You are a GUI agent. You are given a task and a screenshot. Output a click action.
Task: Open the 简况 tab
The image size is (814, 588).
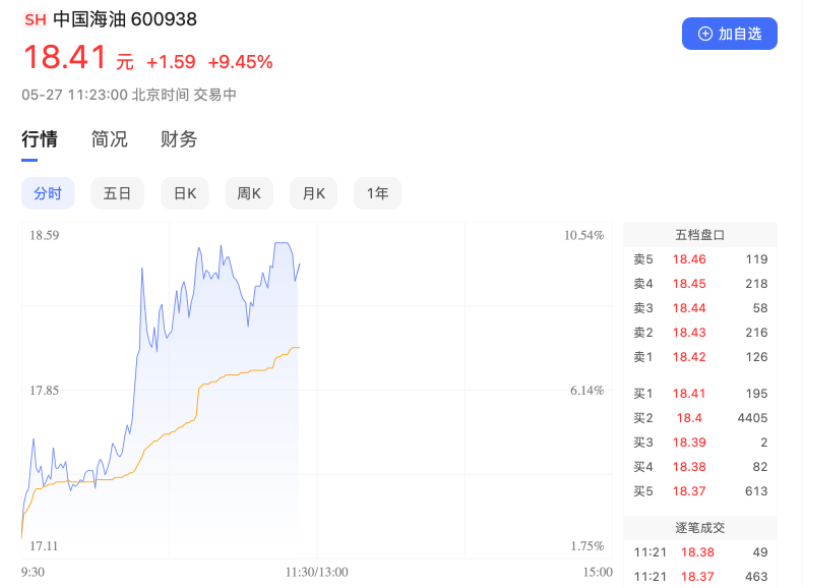109,139
